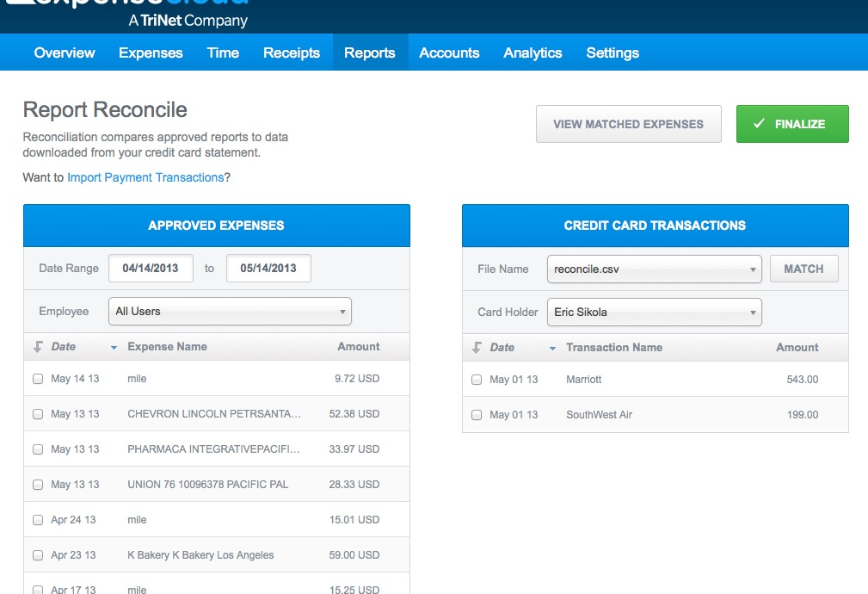Check the May 14 mile expense checkbox
Screen dimensions: 868x594
pos(38,378)
